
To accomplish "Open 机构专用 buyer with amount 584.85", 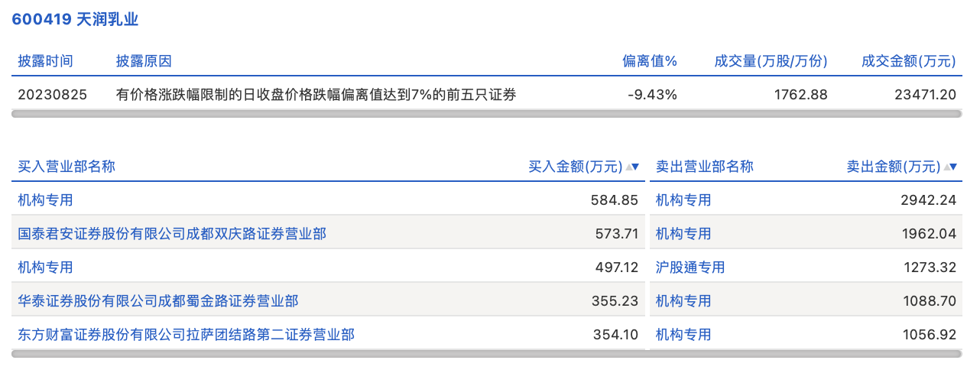I will [x=46, y=200].
